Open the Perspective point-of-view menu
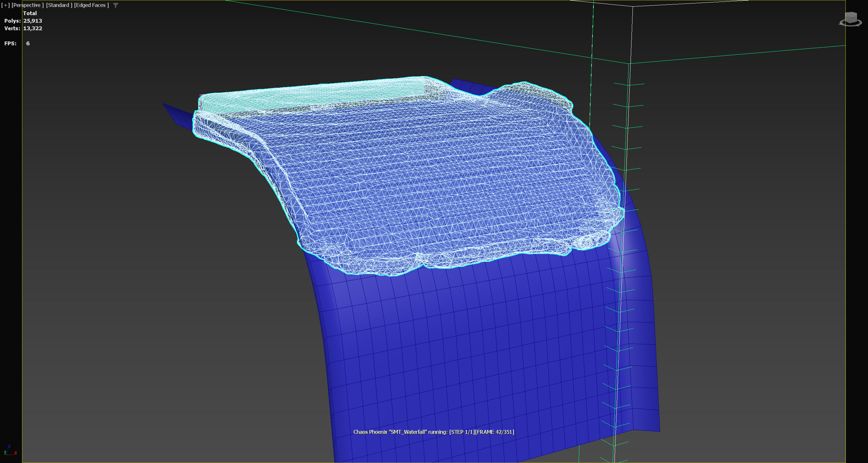The width and height of the screenshot is (868, 463). [27, 5]
